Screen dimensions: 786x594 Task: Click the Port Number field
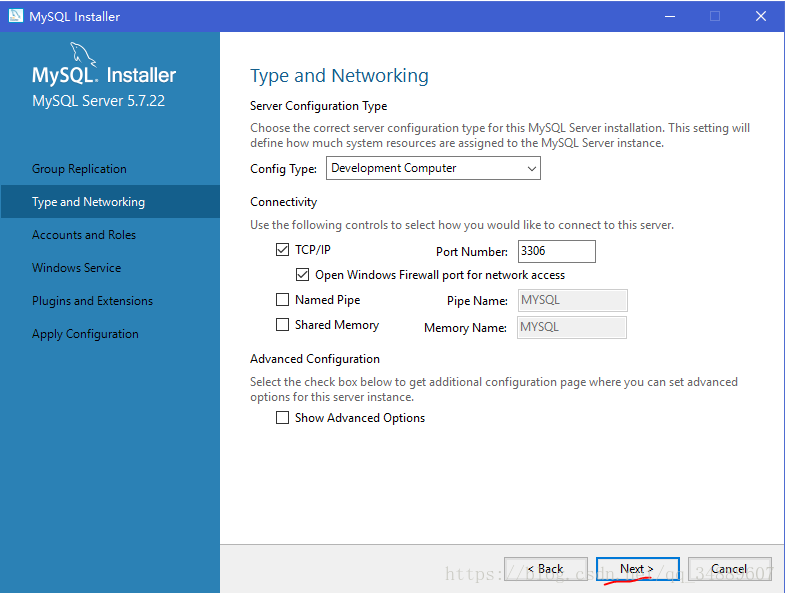(x=557, y=251)
